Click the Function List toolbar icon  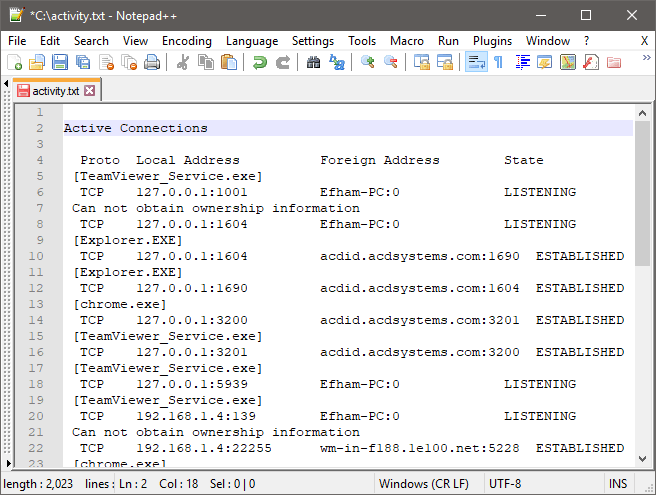591,62
